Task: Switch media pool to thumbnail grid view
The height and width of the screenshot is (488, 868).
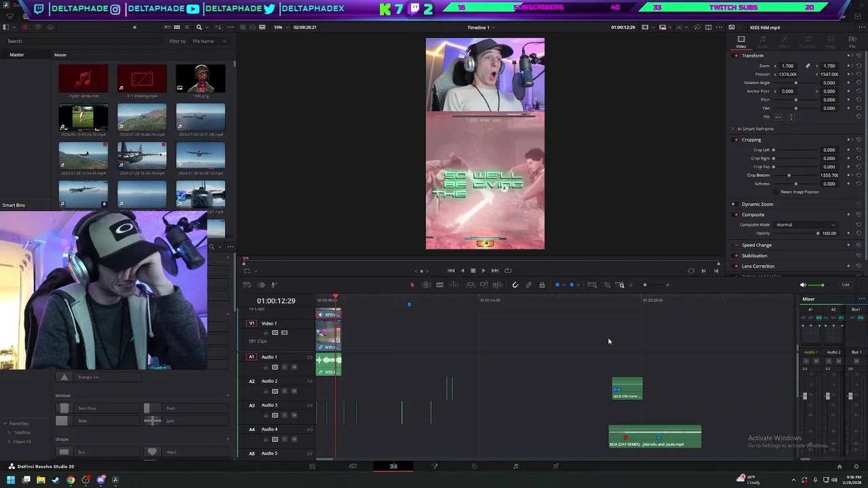Action: (177, 27)
